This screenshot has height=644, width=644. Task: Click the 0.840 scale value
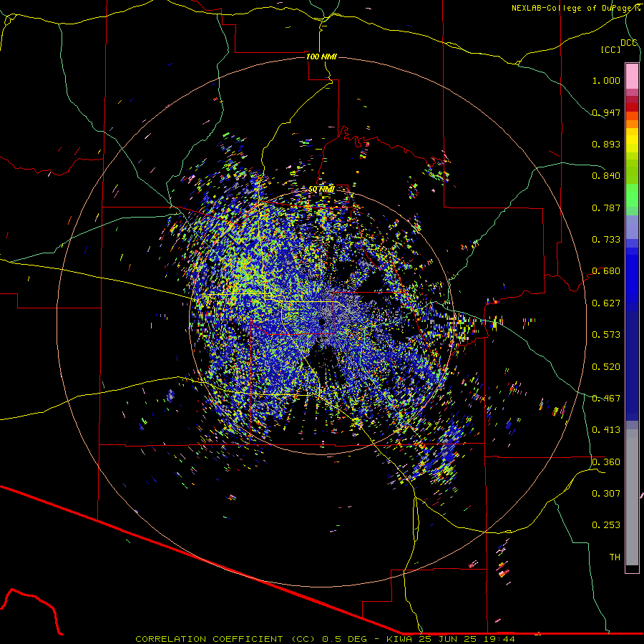click(x=606, y=175)
